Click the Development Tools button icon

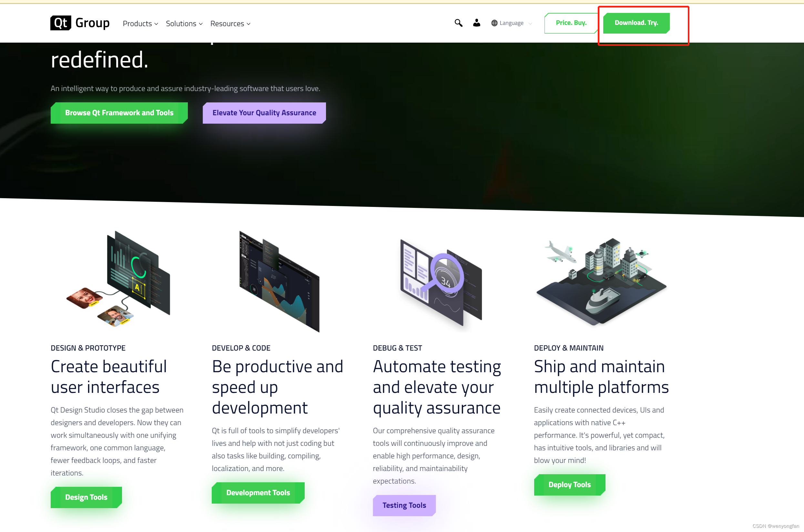click(258, 492)
